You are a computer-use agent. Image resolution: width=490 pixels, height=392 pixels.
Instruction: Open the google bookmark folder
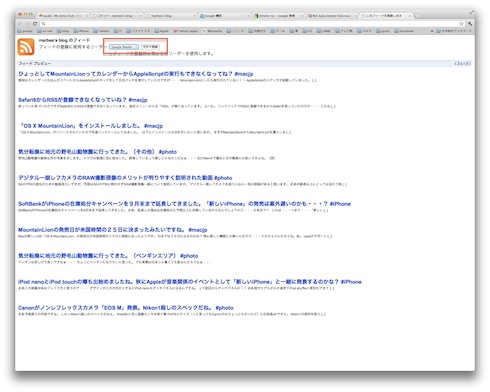pos(25,31)
